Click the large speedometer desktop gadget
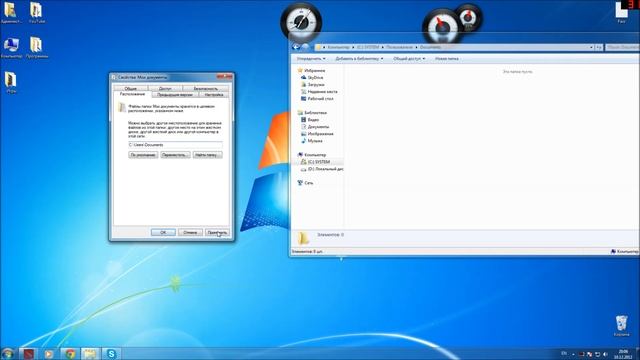The height and width of the screenshot is (360, 640). 301,21
